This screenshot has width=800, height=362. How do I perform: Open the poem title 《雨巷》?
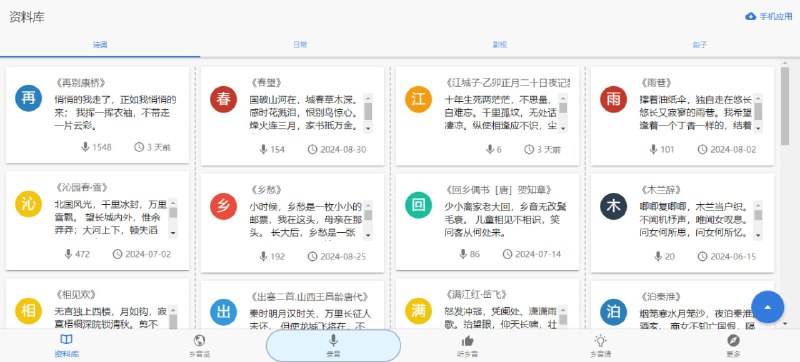(657, 83)
